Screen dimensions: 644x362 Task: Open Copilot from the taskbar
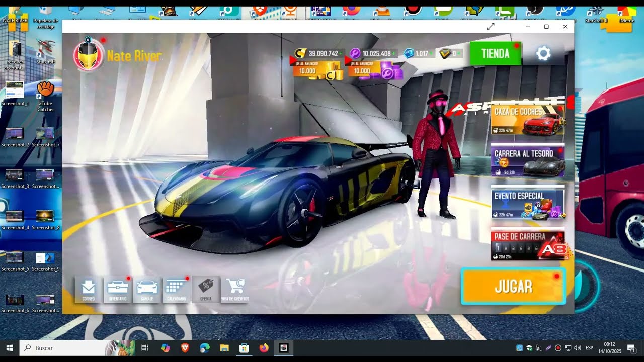(x=165, y=348)
